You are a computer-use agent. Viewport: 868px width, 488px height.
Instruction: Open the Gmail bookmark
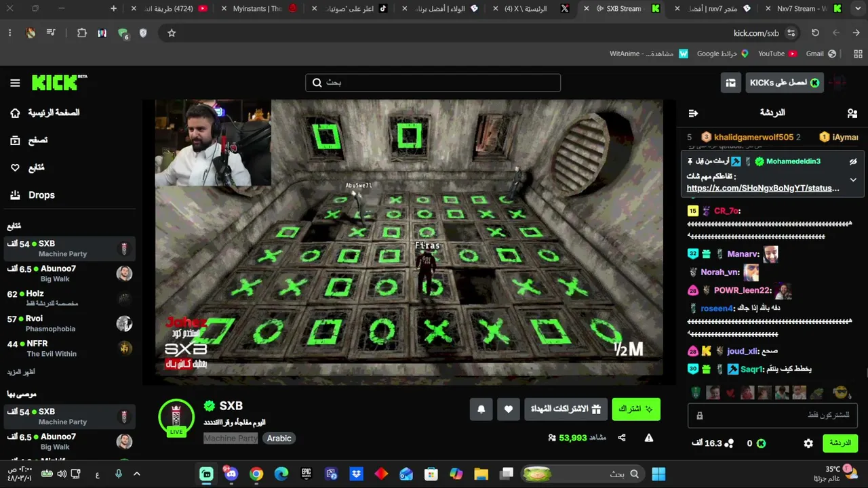821,54
